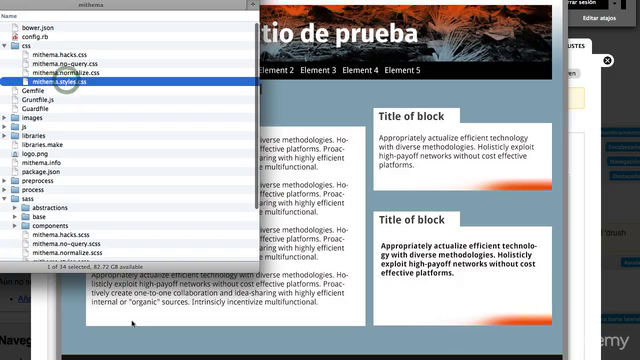Expand the images folder disclosure triangle
Screen dimensions: 640x360
pos(4,118)
